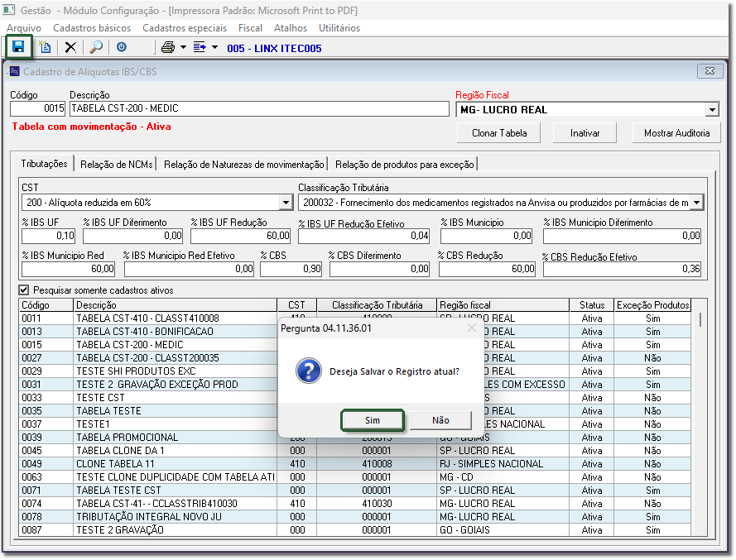Click the blue power exit icon
This screenshot has height=560, width=736.
click(x=122, y=48)
